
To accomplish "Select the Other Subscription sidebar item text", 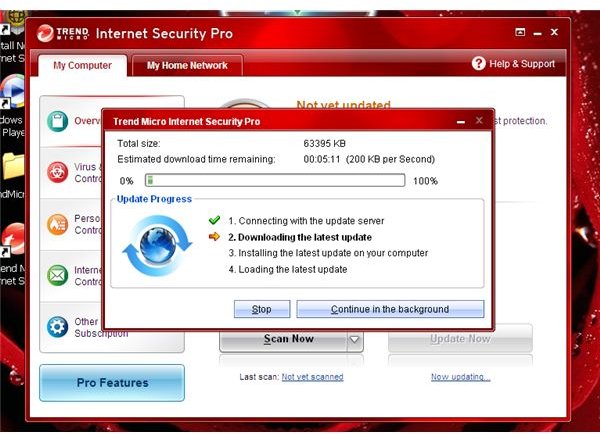I will (101, 328).
